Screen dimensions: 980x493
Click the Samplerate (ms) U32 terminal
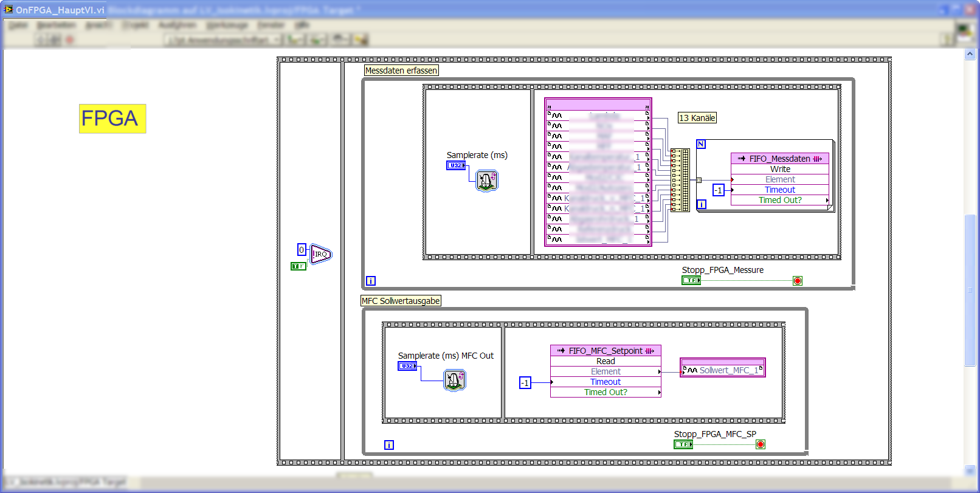point(456,165)
